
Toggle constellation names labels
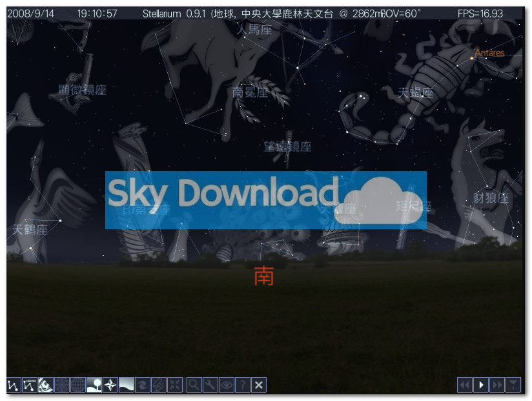(30, 385)
